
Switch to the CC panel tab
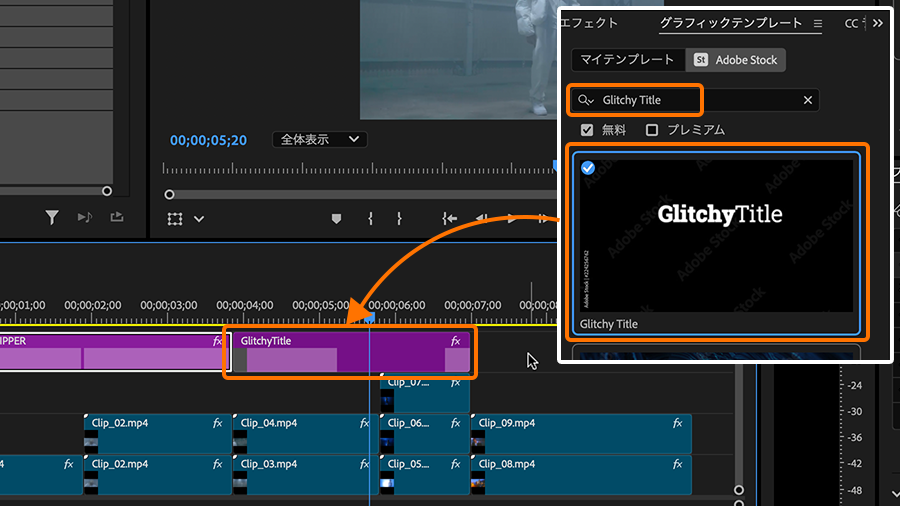click(x=851, y=24)
